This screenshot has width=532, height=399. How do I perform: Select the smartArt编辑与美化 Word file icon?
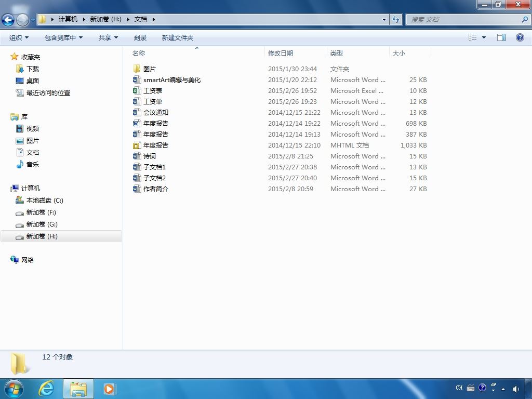137,79
